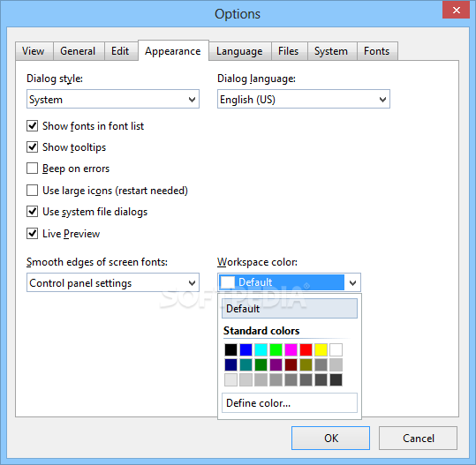Image resolution: width=476 pixels, height=465 pixels.
Task: Disable Show fonts in font list
Action: click(32, 125)
